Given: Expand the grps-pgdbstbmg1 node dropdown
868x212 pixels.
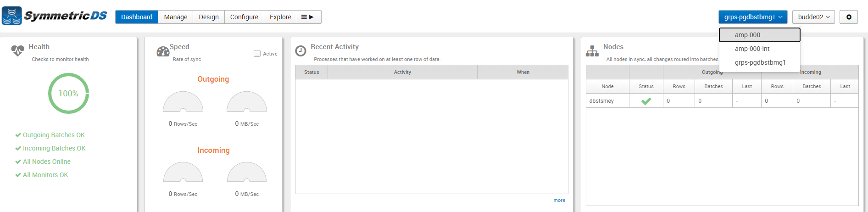Looking at the screenshot, I should coord(753,17).
